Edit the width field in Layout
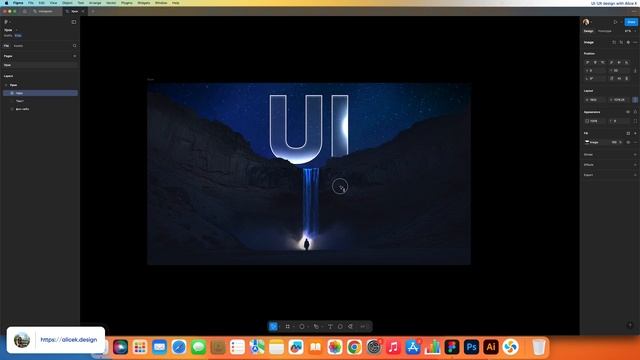The height and width of the screenshot is (360, 640). [595, 100]
